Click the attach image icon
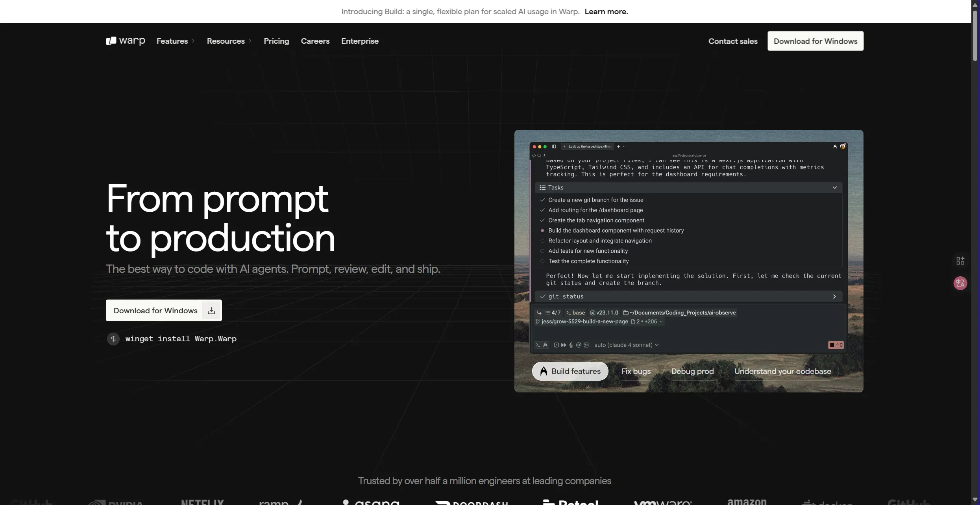980x505 pixels. pyautogui.click(x=586, y=345)
